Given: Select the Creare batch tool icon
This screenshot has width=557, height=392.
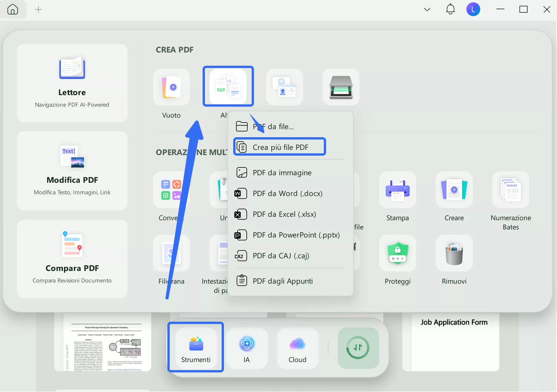Looking at the screenshot, I should [454, 190].
